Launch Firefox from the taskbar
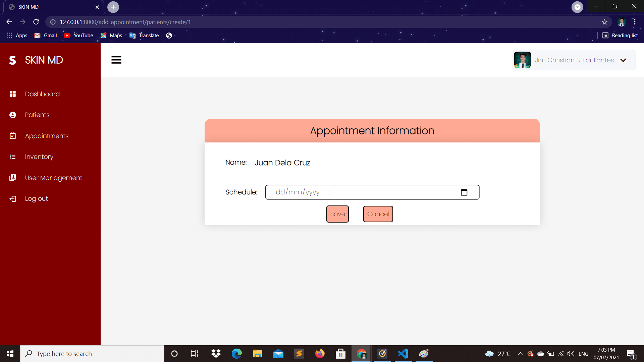This screenshot has height=362, width=644. click(x=320, y=354)
